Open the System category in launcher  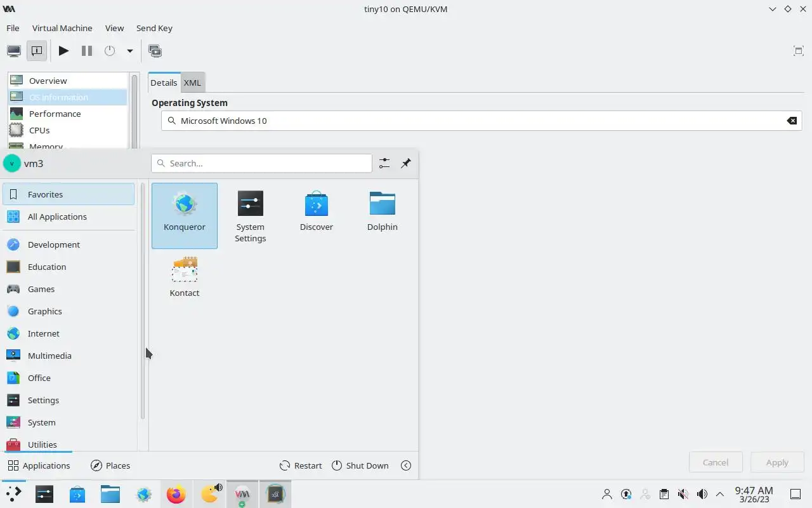click(x=69, y=422)
